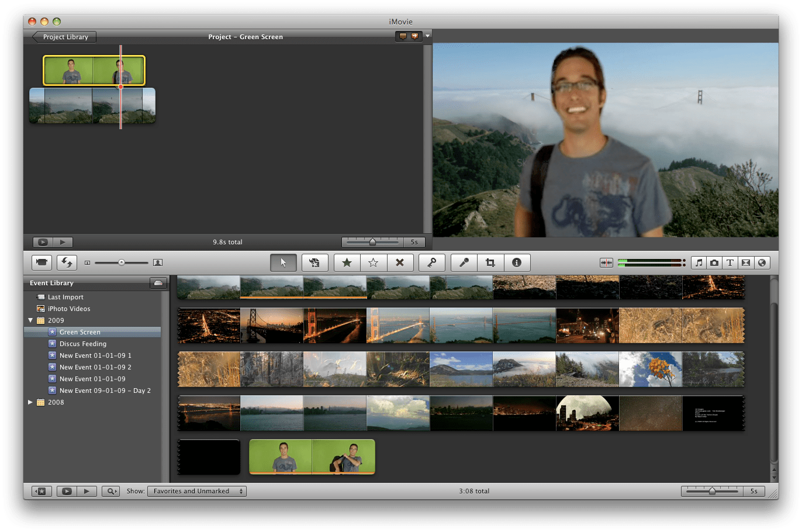Open the Maps and Backgrounds browser
This screenshot has height=532, width=802.
point(762,262)
